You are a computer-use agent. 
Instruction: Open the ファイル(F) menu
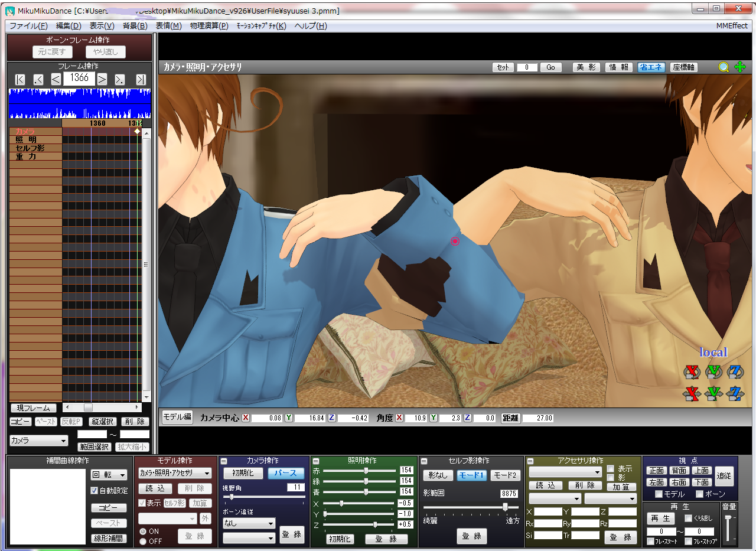tap(28, 26)
